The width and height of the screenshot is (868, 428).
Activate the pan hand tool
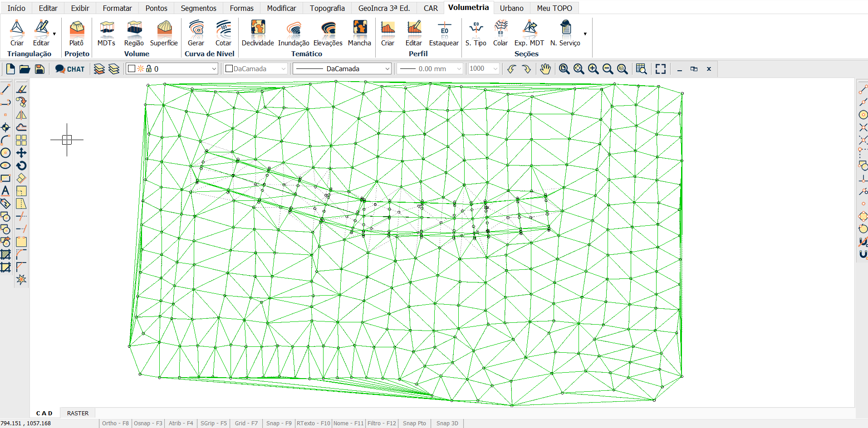pyautogui.click(x=545, y=69)
